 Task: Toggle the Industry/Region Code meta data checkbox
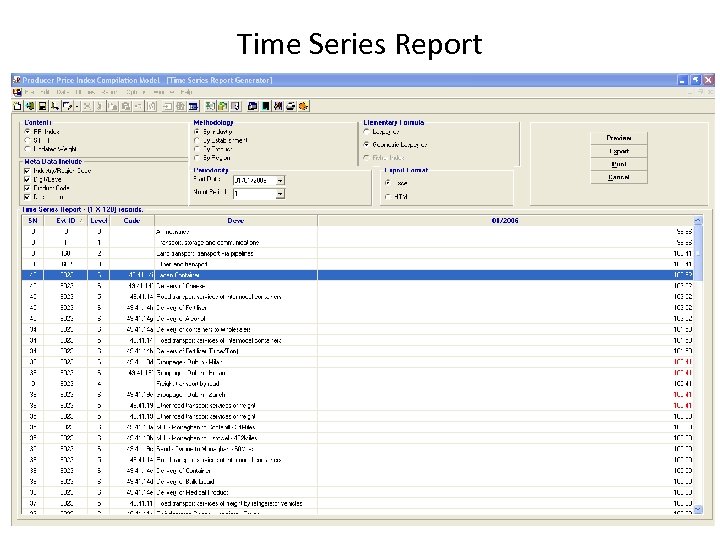pos(27,171)
